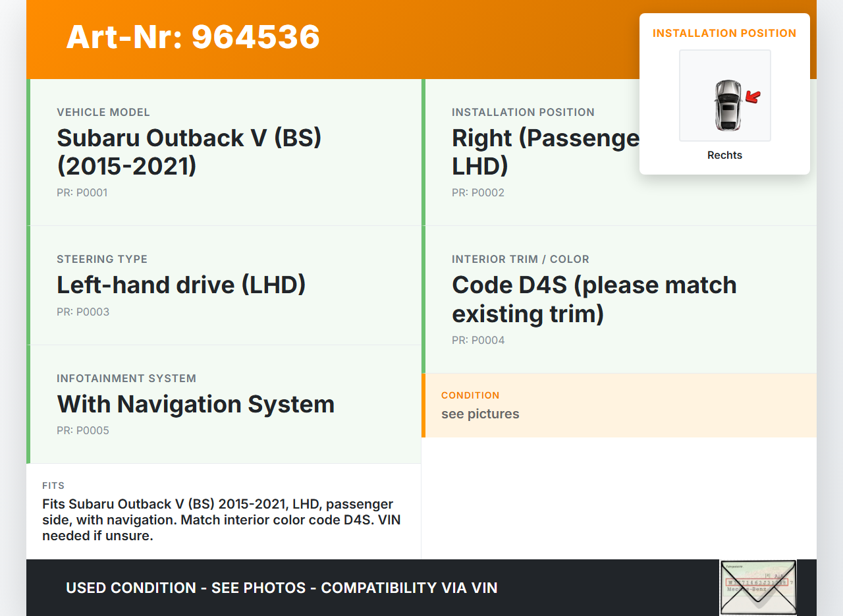The image size is (843, 616).
Task: Click the Infotainment System label
Action: coord(126,379)
